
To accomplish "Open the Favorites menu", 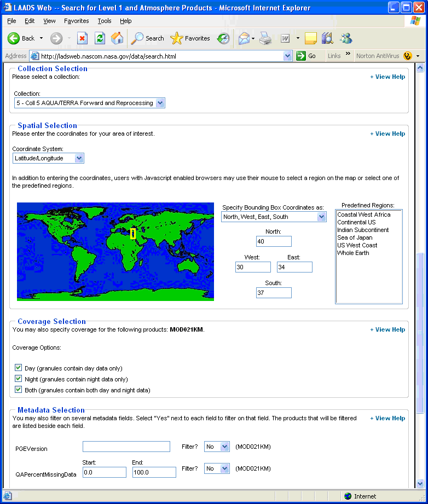I will [77, 21].
